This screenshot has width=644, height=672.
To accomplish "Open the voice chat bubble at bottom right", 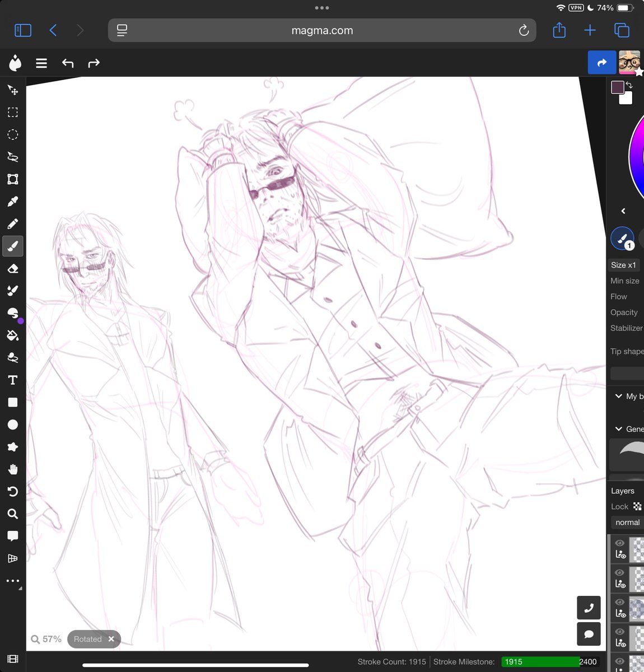I will (589, 634).
